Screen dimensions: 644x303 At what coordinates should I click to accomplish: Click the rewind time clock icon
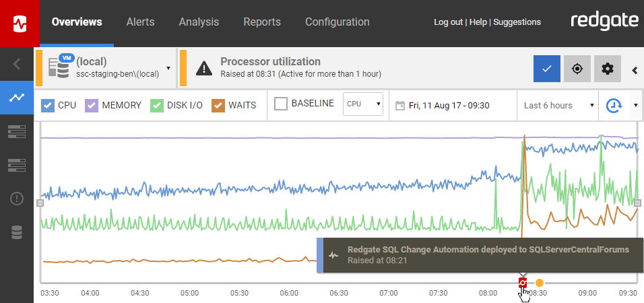pyautogui.click(x=614, y=106)
